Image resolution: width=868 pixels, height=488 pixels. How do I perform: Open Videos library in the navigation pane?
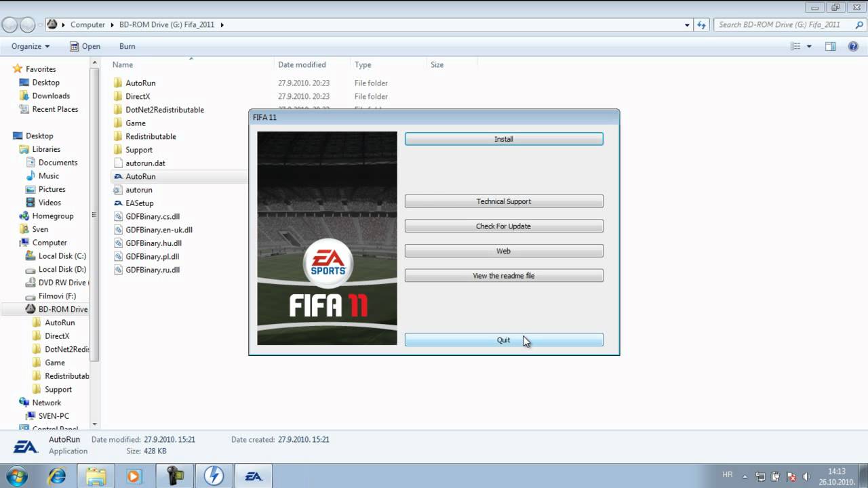click(50, 203)
